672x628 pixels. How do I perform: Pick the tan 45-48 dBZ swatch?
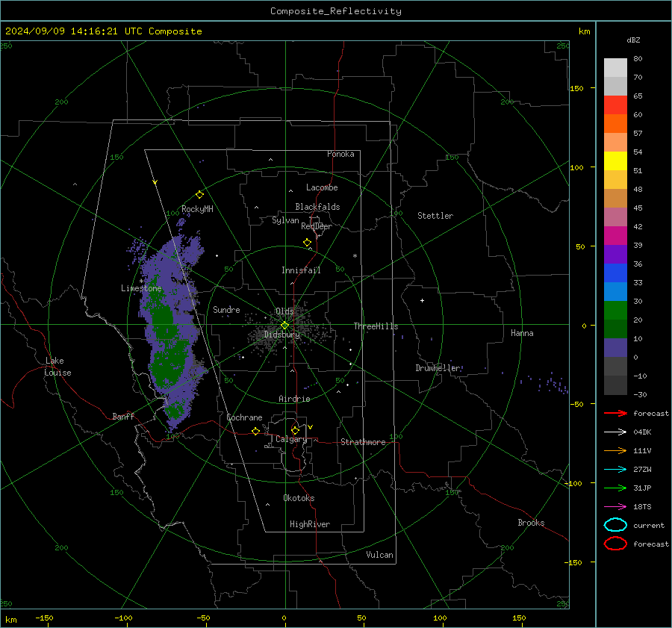tap(615, 199)
